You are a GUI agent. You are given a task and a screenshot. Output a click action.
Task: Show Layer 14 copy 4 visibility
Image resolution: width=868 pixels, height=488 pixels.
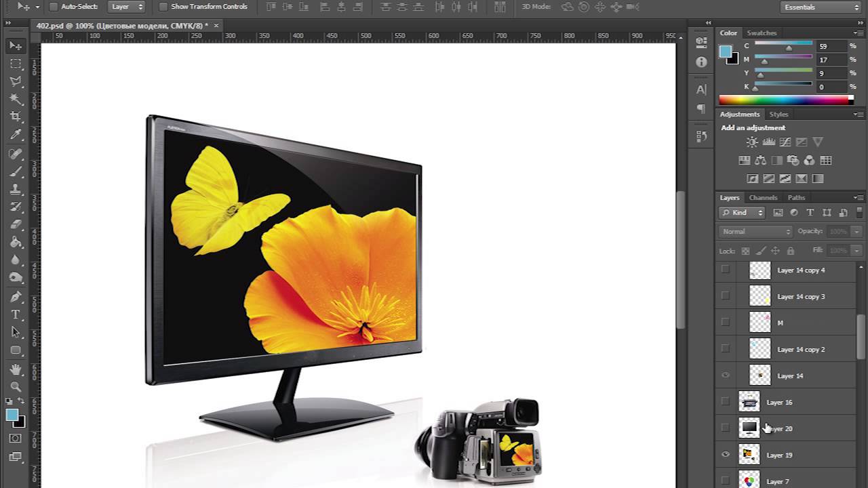pos(726,270)
